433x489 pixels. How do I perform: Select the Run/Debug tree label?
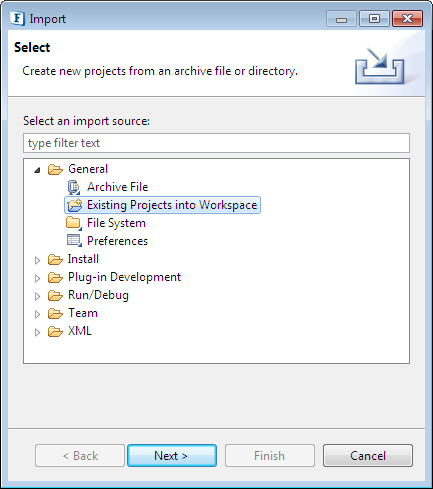click(x=98, y=295)
